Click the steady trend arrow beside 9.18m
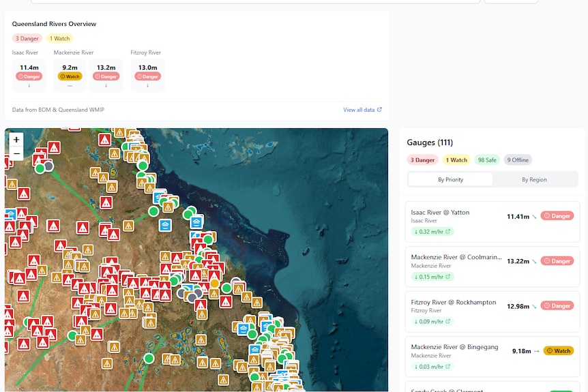Screen dimensions: 588x392 tap(536, 351)
